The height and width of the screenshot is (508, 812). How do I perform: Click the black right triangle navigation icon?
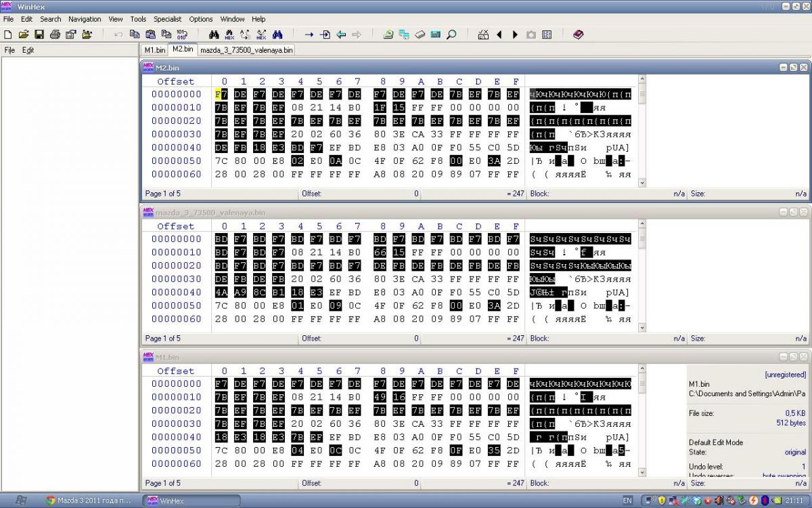515,34
